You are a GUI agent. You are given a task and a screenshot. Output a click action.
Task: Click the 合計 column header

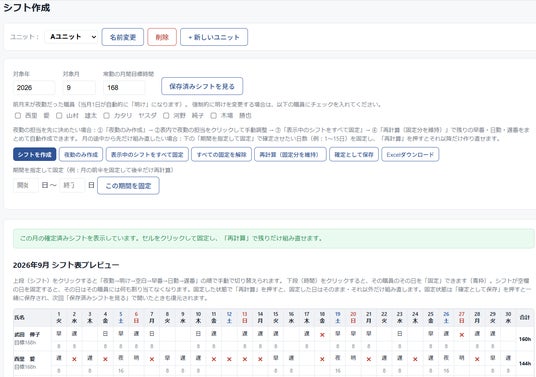point(525,317)
